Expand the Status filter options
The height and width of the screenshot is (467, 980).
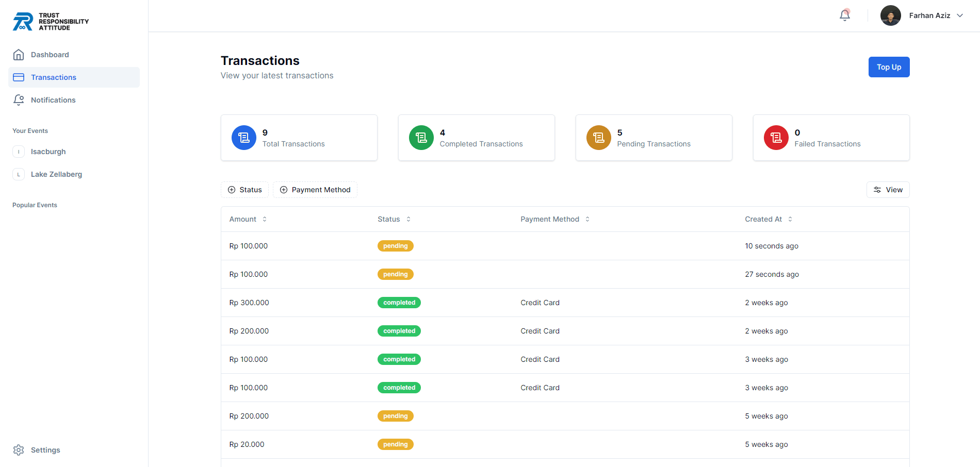[x=244, y=190]
